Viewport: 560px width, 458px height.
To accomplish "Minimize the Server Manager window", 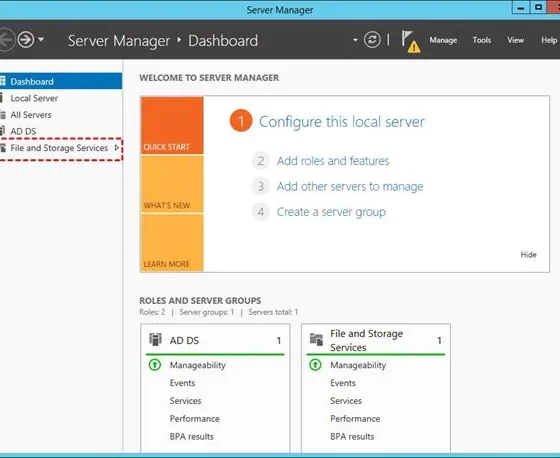I will 521,8.
